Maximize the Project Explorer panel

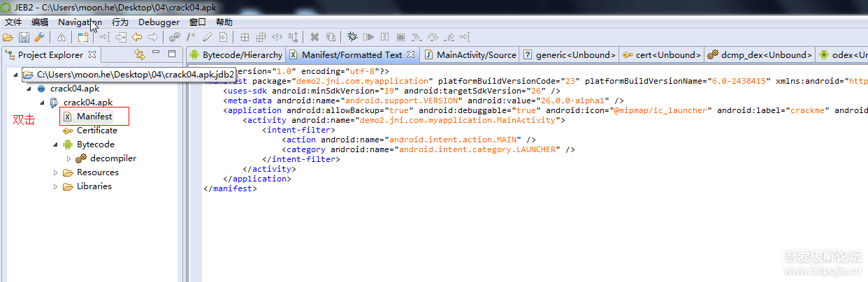tap(172, 54)
